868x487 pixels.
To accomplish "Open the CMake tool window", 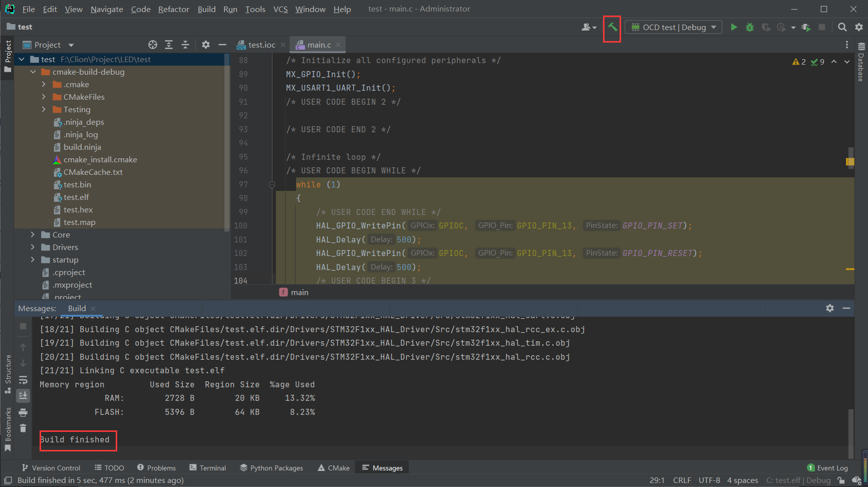I will tap(334, 468).
